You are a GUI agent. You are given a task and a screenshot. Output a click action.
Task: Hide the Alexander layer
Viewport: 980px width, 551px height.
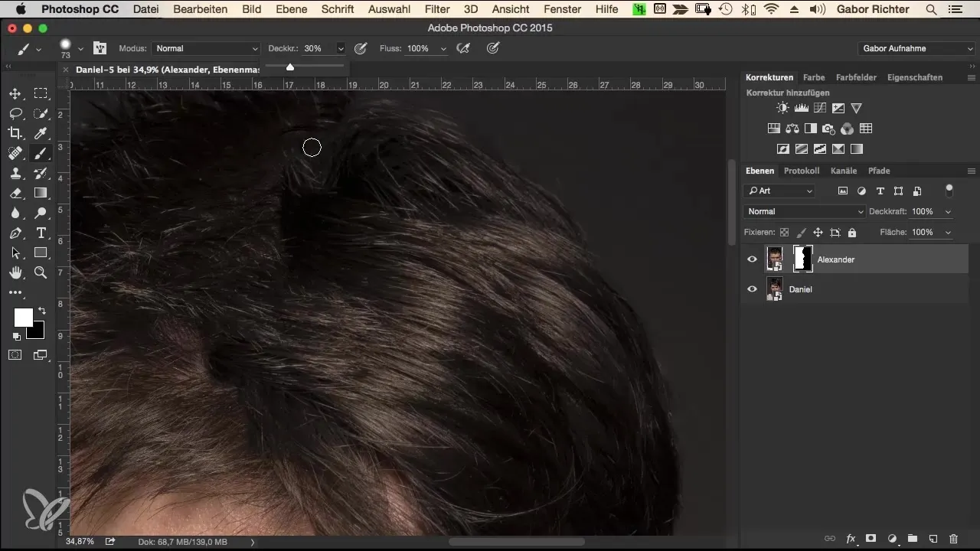tap(752, 259)
